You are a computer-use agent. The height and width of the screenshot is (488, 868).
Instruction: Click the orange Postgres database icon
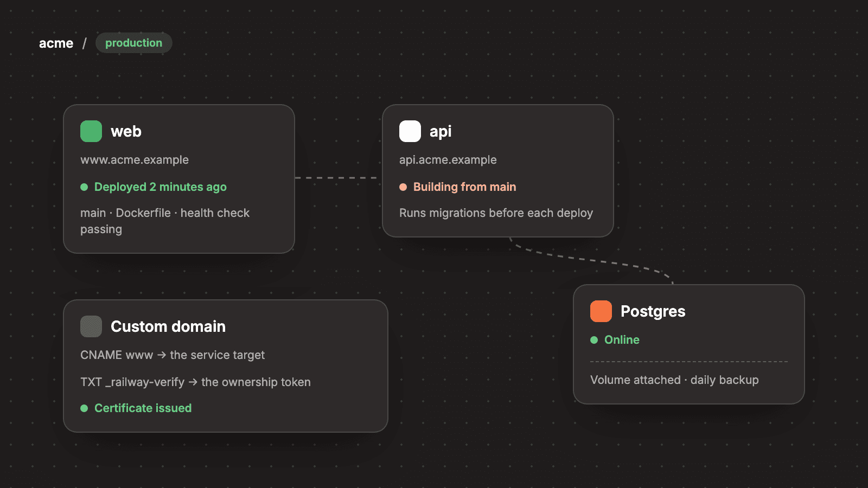601,311
